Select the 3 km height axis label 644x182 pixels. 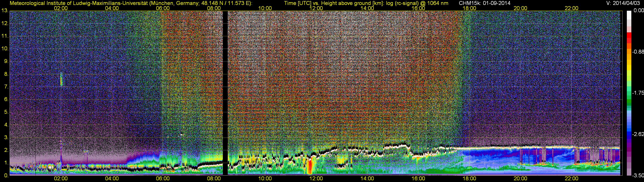(x=6, y=138)
